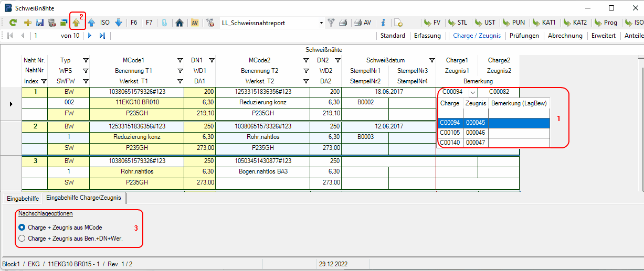Click the trash bin delete icon

pos(51,23)
